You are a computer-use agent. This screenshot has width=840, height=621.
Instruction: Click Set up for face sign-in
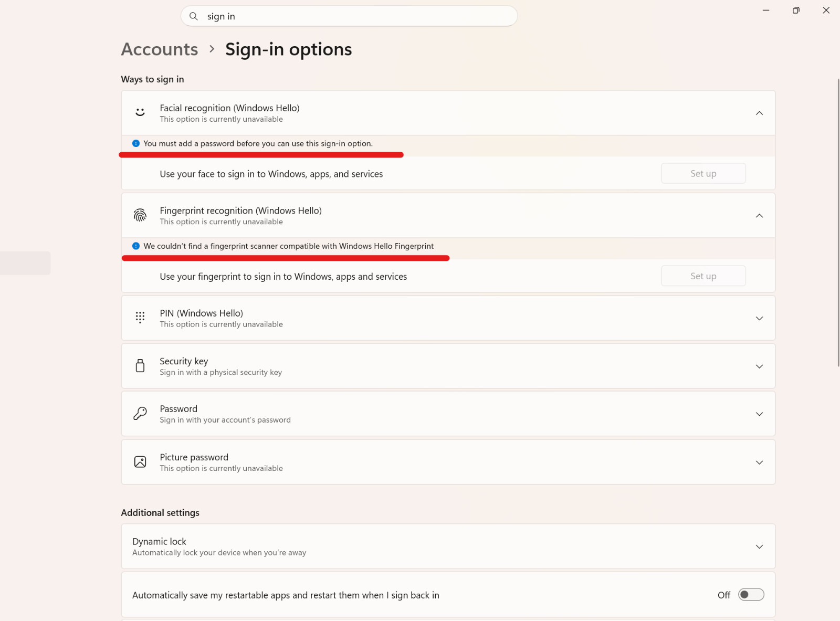click(x=703, y=173)
